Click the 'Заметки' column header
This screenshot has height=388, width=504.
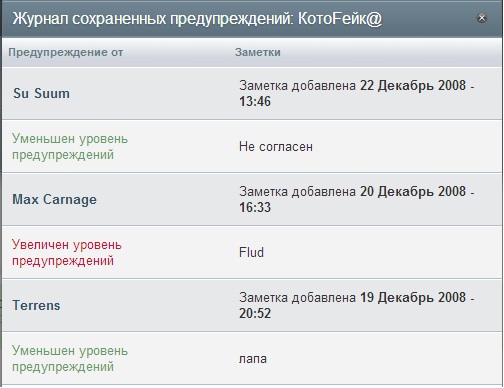(258, 52)
